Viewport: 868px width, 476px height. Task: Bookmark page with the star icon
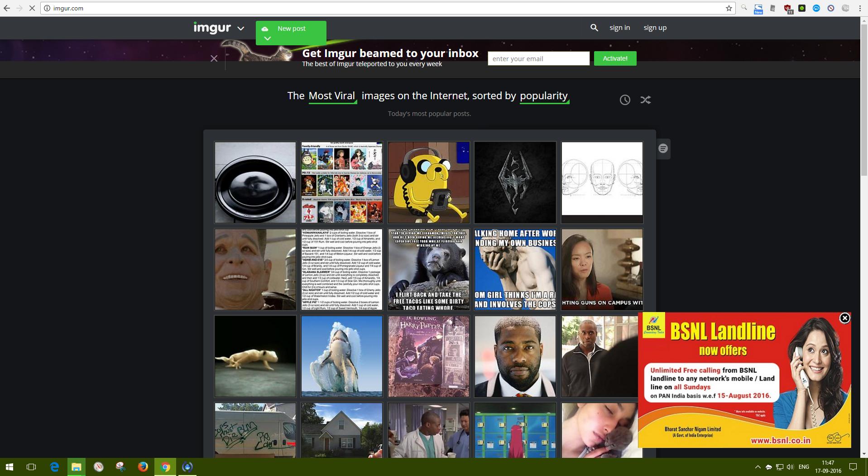tap(729, 8)
